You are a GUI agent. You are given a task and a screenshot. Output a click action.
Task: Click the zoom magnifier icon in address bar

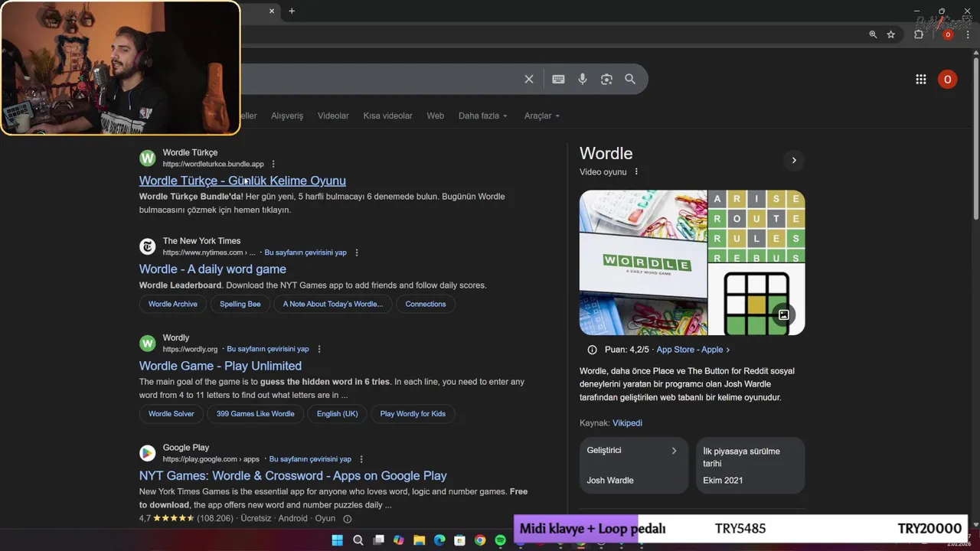(873, 34)
